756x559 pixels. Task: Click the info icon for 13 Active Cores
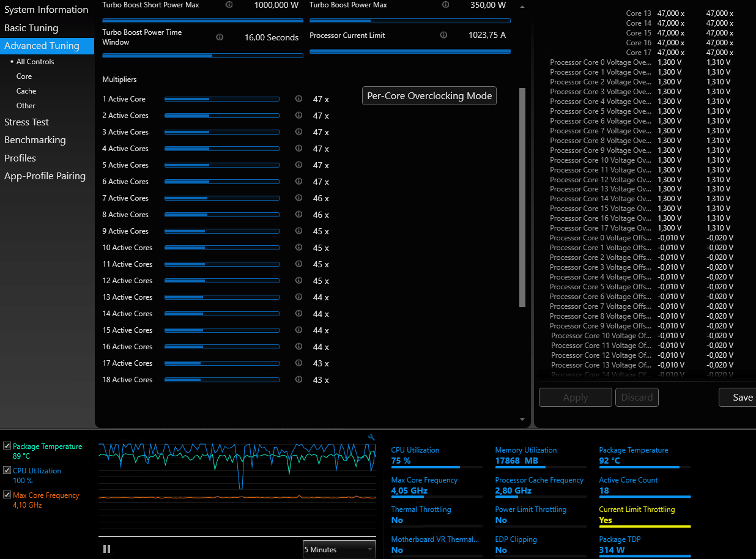[298, 297]
